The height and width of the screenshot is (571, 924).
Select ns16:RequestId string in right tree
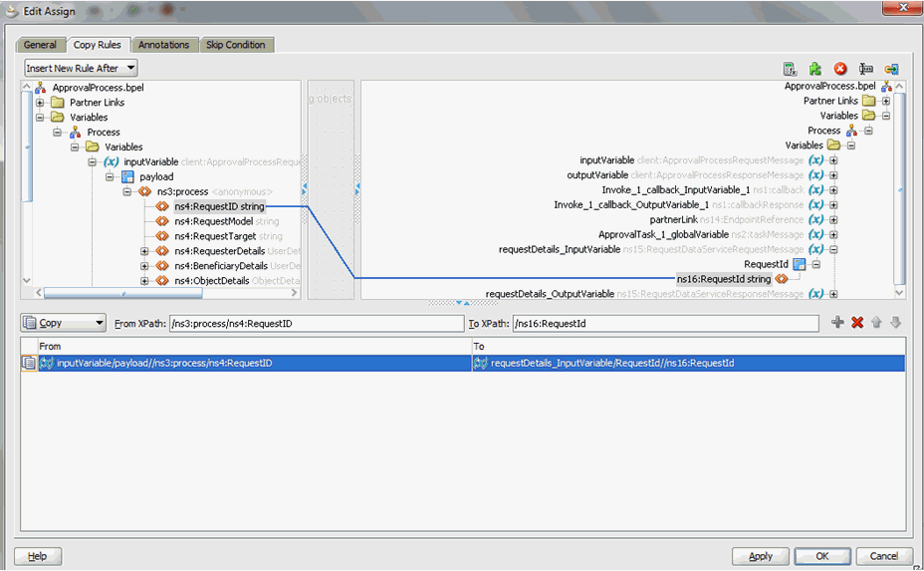pyautogui.click(x=724, y=279)
